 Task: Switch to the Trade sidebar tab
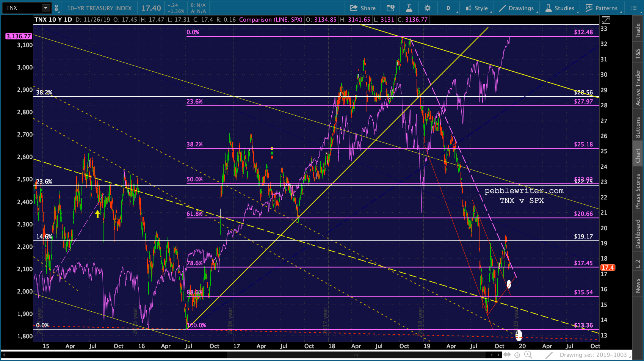pyautogui.click(x=638, y=31)
